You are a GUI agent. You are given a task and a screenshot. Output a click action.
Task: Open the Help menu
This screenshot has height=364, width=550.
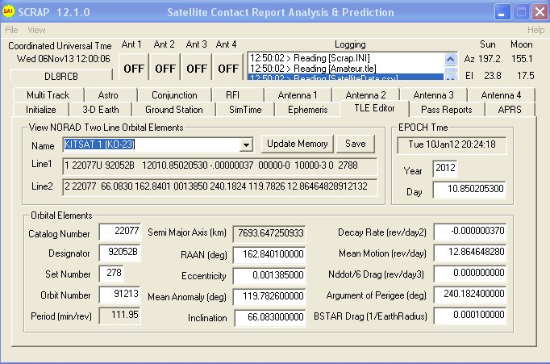tap(536, 30)
